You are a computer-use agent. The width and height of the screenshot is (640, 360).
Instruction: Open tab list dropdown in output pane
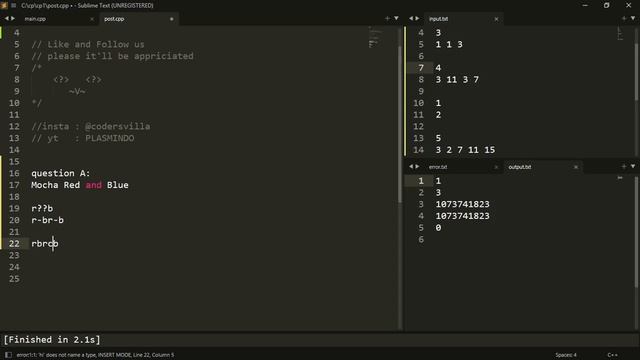[633, 167]
